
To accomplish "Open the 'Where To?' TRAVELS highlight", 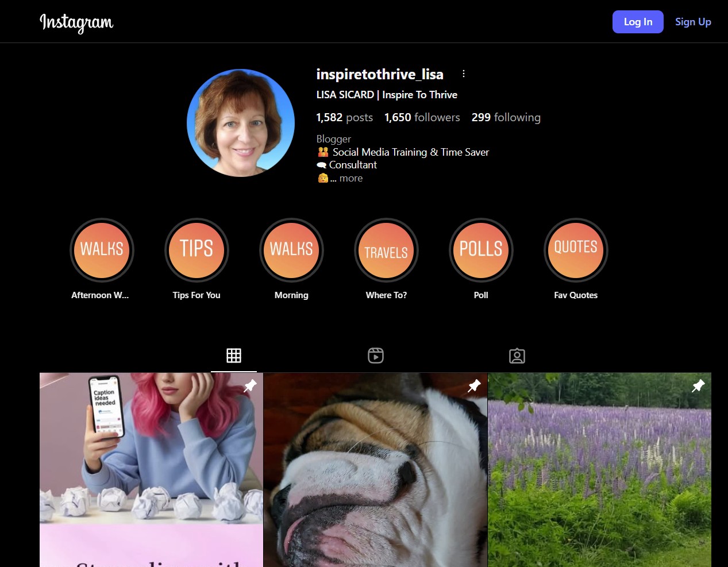I will 386,250.
